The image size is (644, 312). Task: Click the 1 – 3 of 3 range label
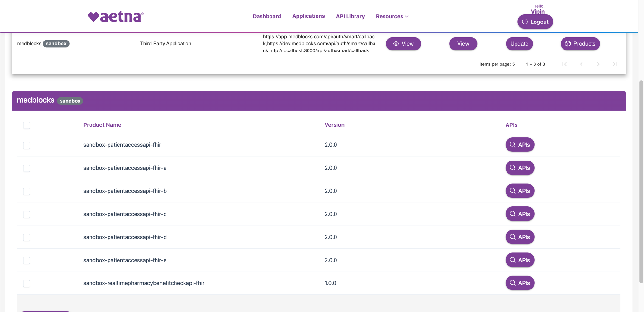tap(535, 64)
